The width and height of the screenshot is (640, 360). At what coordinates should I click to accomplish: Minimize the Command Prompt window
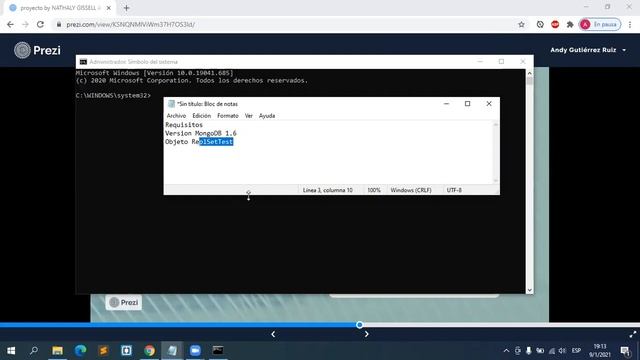(x=480, y=62)
